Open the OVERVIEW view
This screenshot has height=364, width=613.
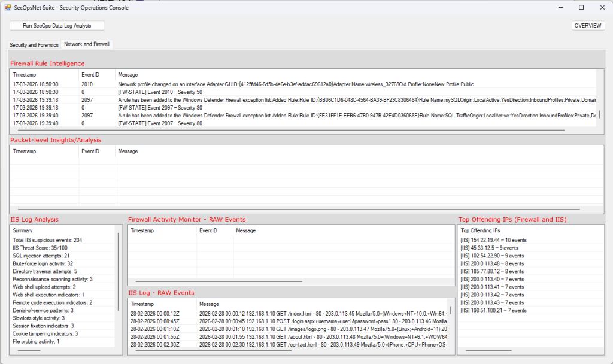[x=588, y=26]
